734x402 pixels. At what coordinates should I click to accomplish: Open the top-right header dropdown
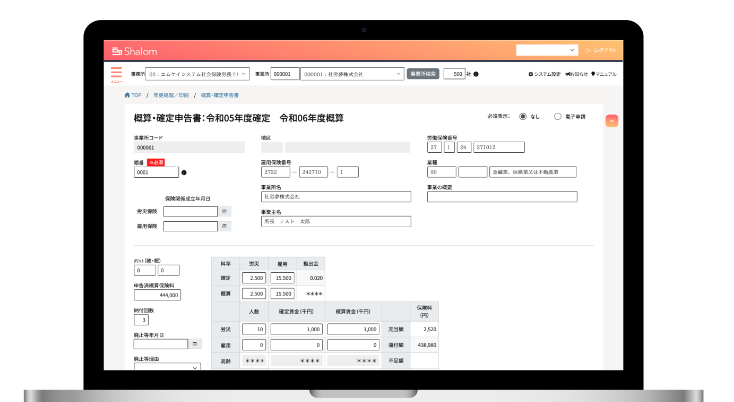(x=547, y=50)
